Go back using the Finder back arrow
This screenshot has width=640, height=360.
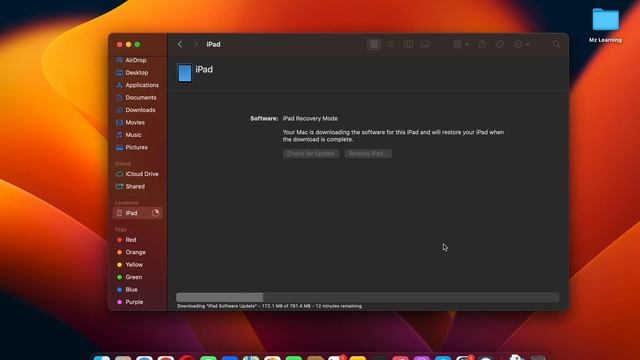(180, 44)
